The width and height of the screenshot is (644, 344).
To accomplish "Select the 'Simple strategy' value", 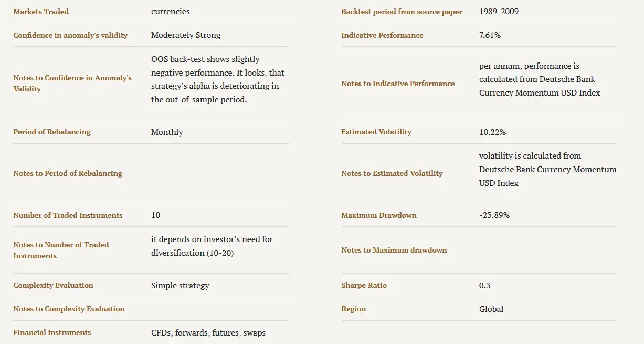I will (x=180, y=285).
